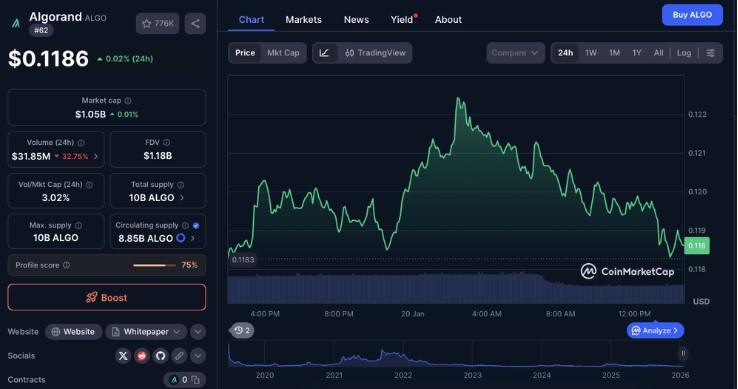Open the Reddit social icon
Image resolution: width=738 pixels, height=389 pixels.
click(x=142, y=356)
